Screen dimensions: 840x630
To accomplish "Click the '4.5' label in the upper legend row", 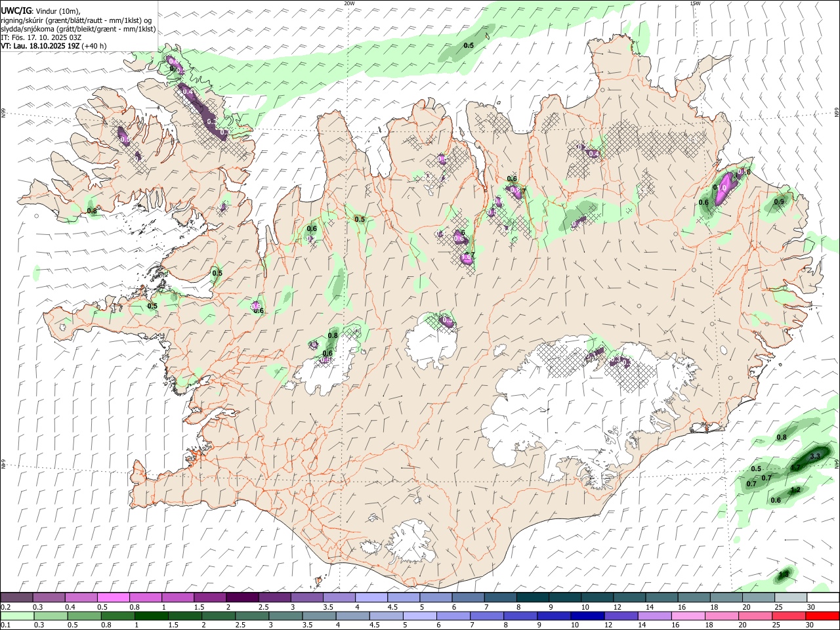I will click(392, 607).
